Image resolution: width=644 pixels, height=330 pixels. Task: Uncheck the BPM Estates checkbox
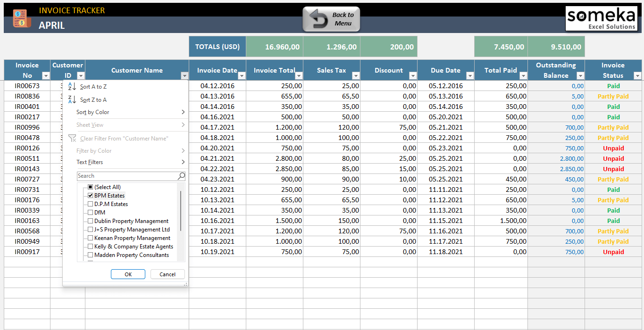point(90,196)
